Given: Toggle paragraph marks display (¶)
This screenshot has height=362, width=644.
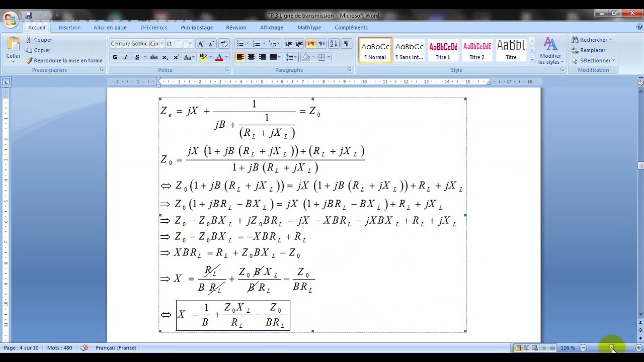Looking at the screenshot, I should tap(346, 44).
